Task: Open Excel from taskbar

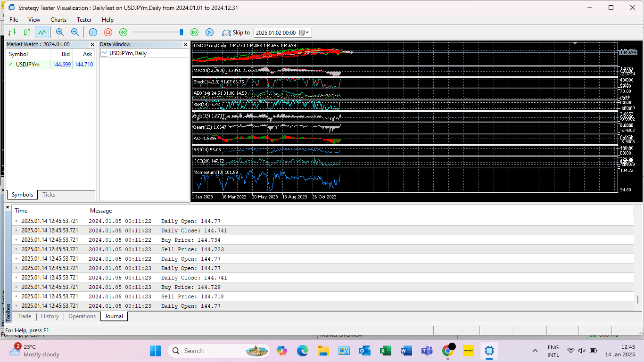Action: [385, 351]
